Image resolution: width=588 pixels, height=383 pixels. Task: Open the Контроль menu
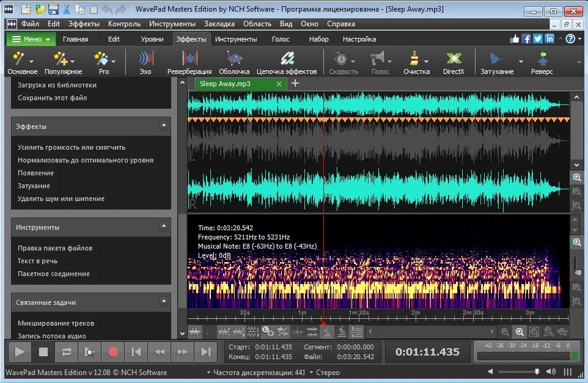coord(124,24)
